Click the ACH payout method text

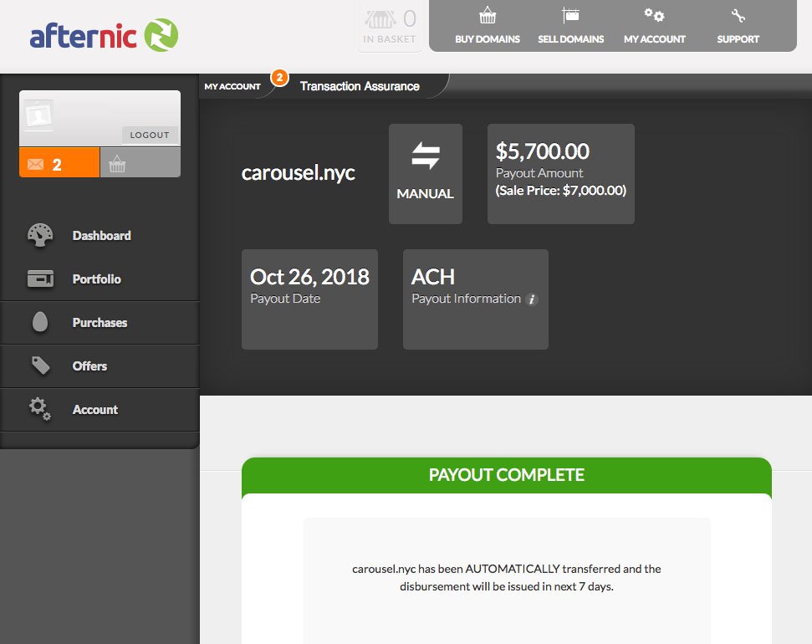[433, 277]
